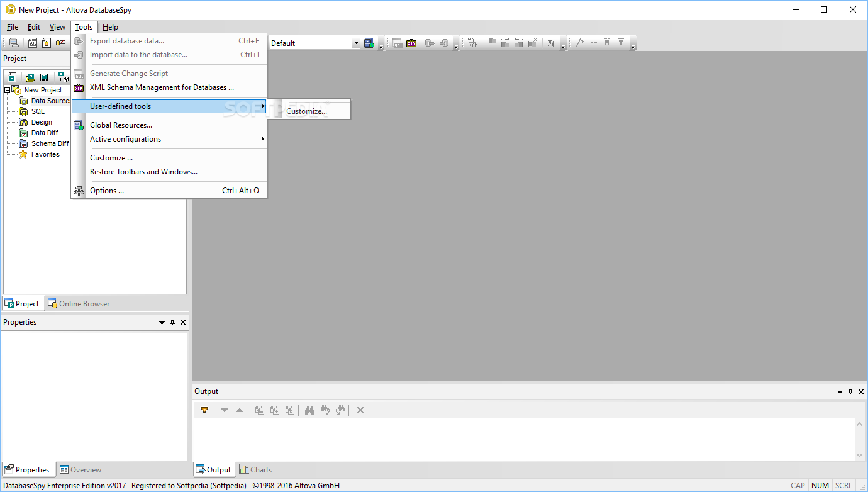The width and height of the screenshot is (868, 492).
Task: Open toolbar options arrow after Global Resources icon
Action: pos(381,45)
